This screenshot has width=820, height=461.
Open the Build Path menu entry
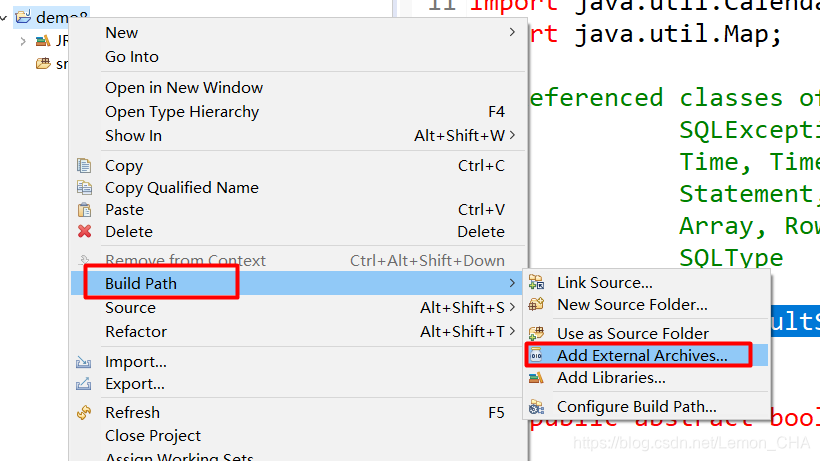click(298, 283)
